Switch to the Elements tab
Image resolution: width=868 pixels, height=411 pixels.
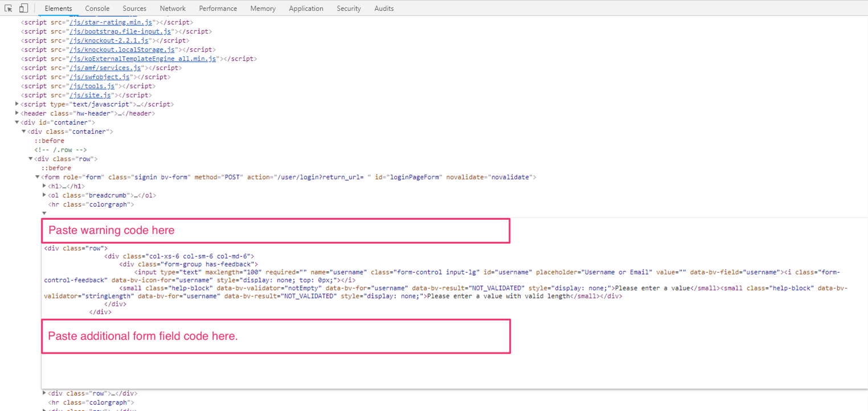click(58, 9)
